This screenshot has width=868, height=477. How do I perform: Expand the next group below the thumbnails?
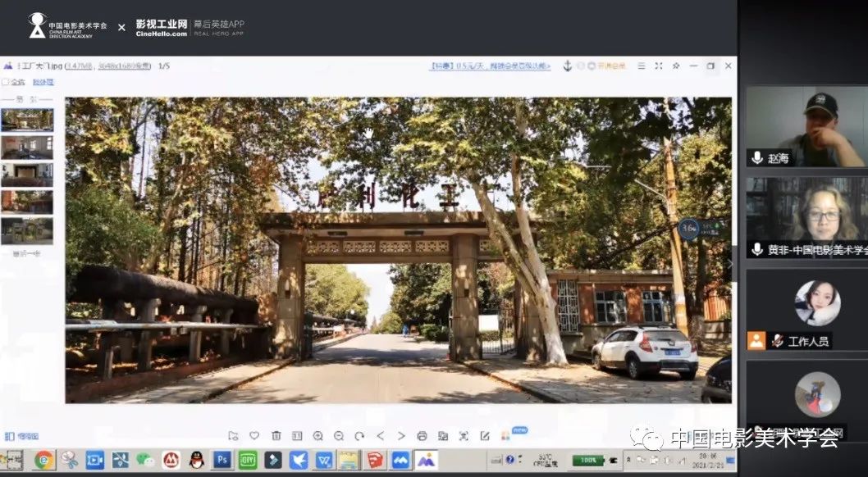26,254
